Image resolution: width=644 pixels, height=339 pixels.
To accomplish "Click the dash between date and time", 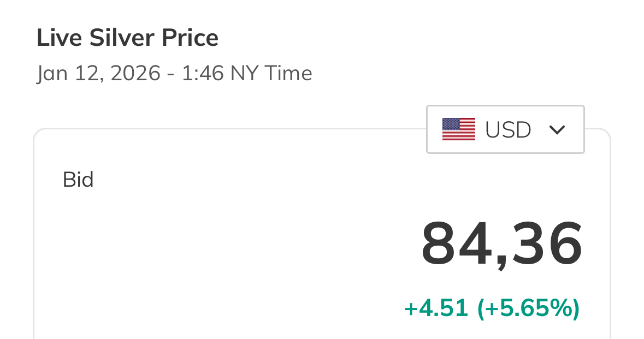I will (171, 74).
